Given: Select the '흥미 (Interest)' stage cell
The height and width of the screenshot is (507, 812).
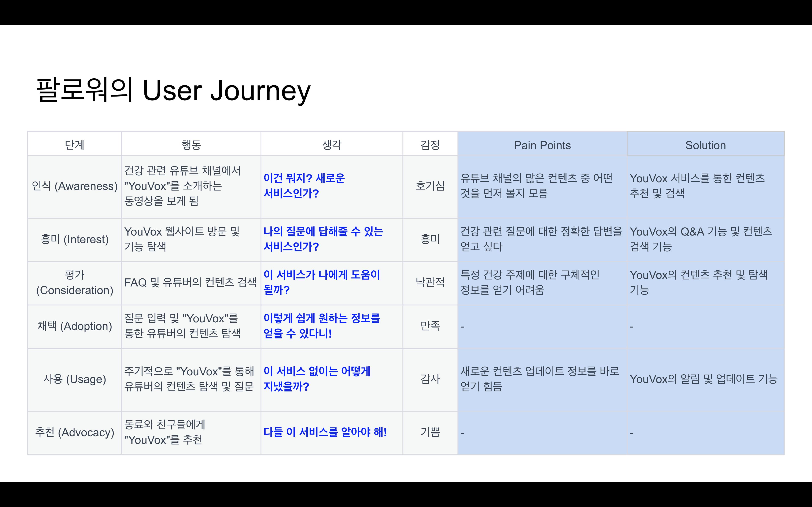Looking at the screenshot, I should pyautogui.click(x=74, y=240).
